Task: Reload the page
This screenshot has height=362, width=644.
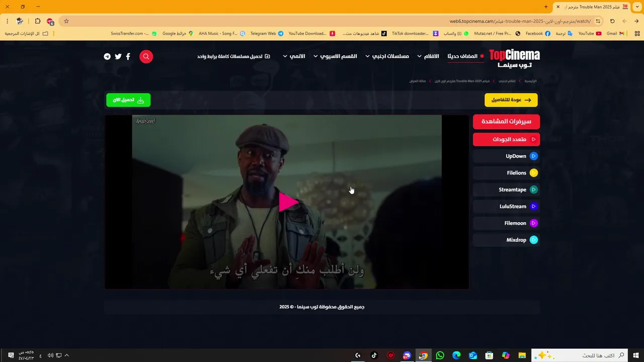Action: click(x=612, y=21)
